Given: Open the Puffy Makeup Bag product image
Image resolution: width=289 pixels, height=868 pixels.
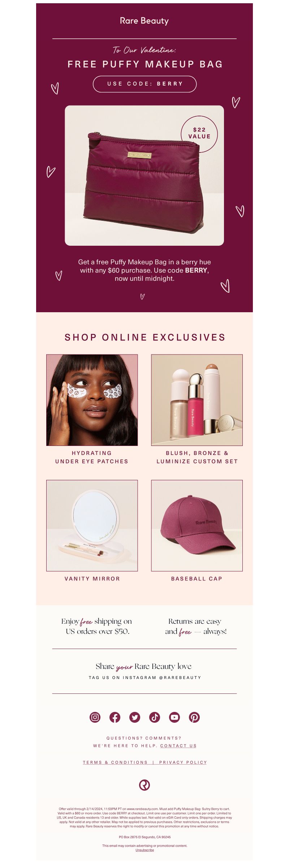Looking at the screenshot, I should 144,176.
